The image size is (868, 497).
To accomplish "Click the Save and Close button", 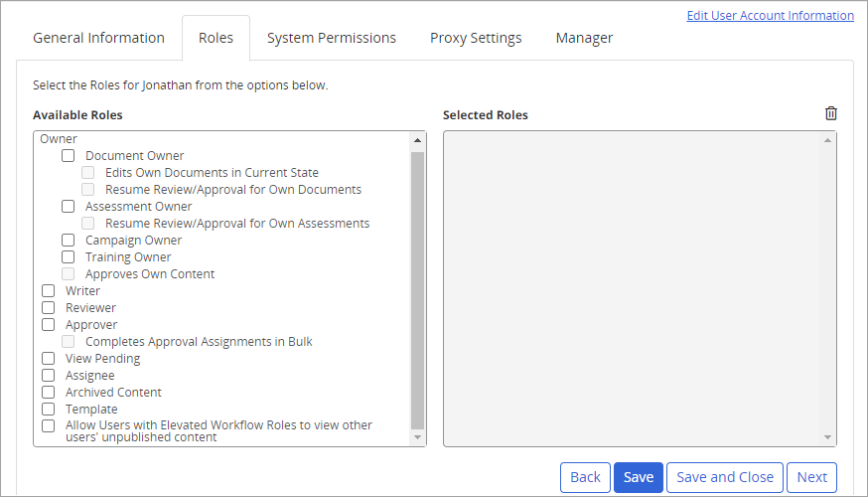I will [x=725, y=477].
